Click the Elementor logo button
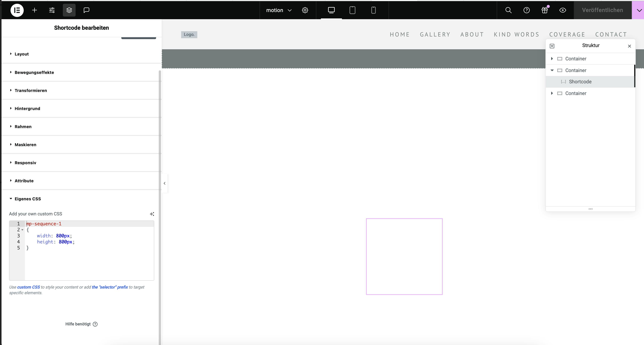 click(x=17, y=10)
